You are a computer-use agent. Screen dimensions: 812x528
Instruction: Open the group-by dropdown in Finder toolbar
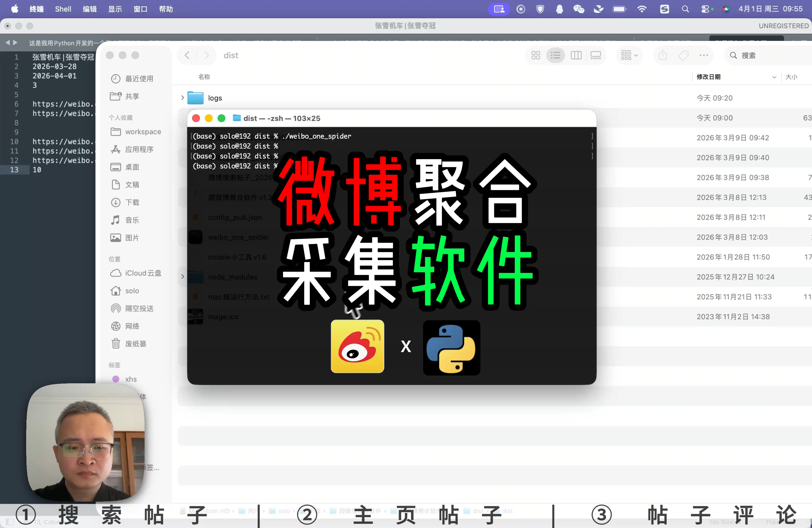pos(629,55)
